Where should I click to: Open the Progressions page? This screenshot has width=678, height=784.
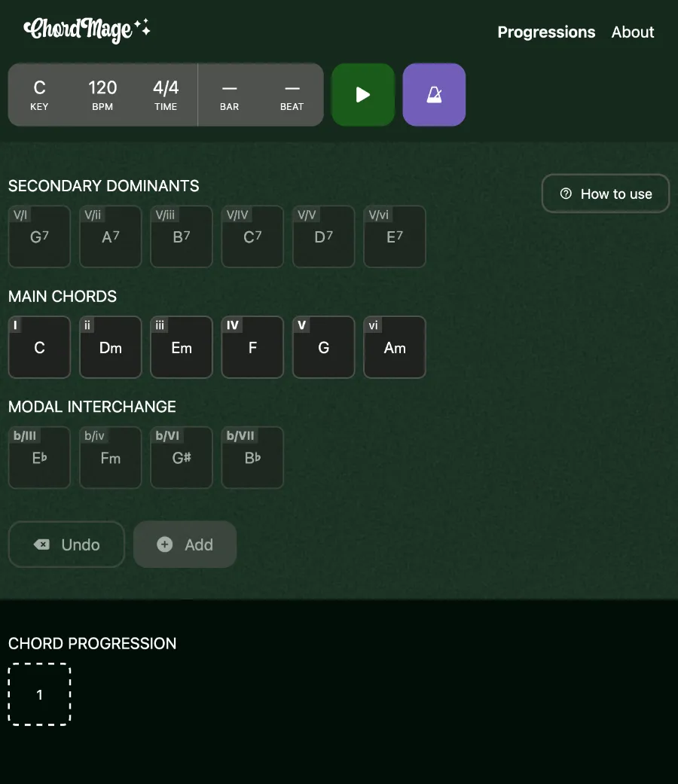[546, 32]
